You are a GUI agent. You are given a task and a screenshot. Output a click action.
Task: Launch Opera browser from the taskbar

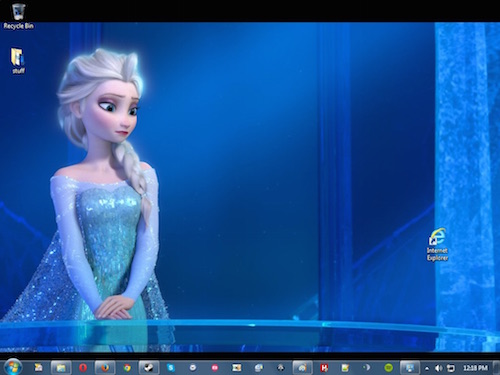[x=83, y=368]
